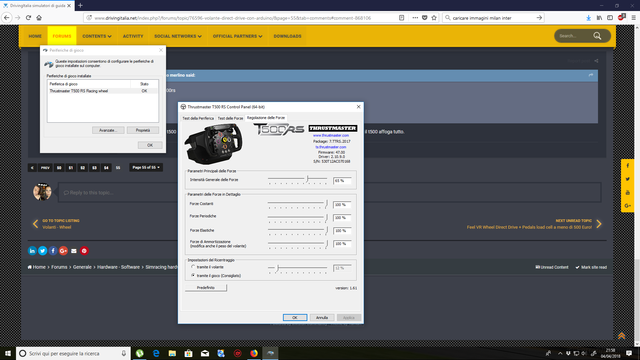Open 'Volanti - Wheel' topic listing link
640x360 pixels.
point(57,227)
